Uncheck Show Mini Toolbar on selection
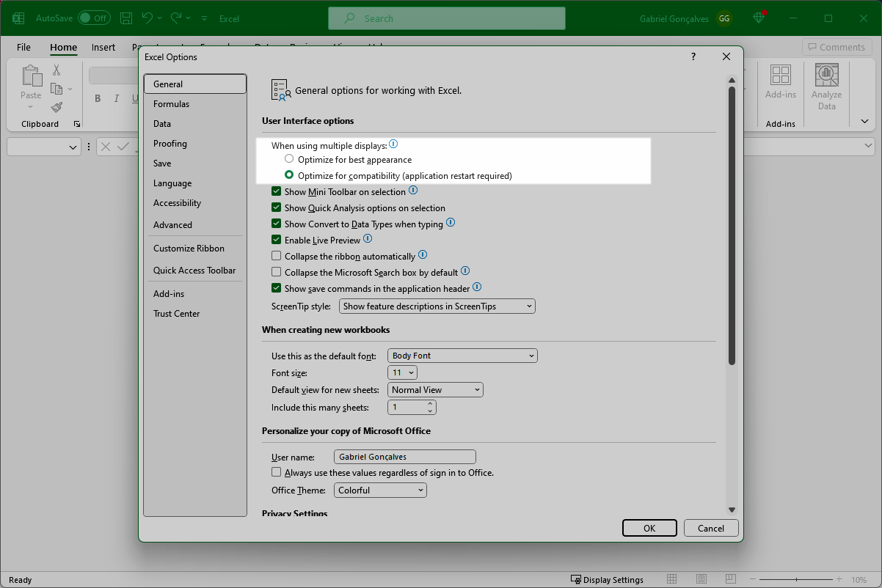The height and width of the screenshot is (588, 882). click(x=277, y=191)
